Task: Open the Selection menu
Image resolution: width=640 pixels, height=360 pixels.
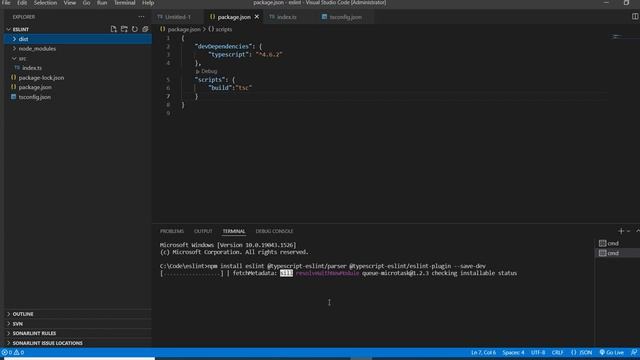Action: click(x=45, y=3)
